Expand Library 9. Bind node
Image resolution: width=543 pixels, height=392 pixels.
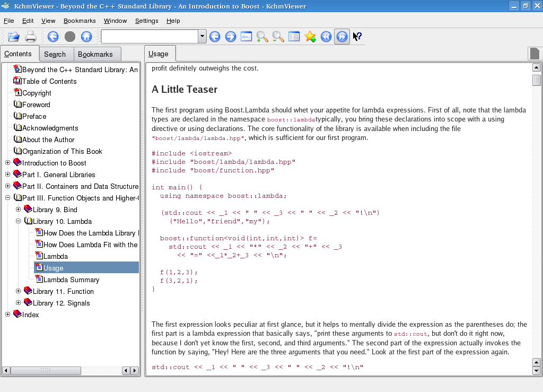(19, 210)
